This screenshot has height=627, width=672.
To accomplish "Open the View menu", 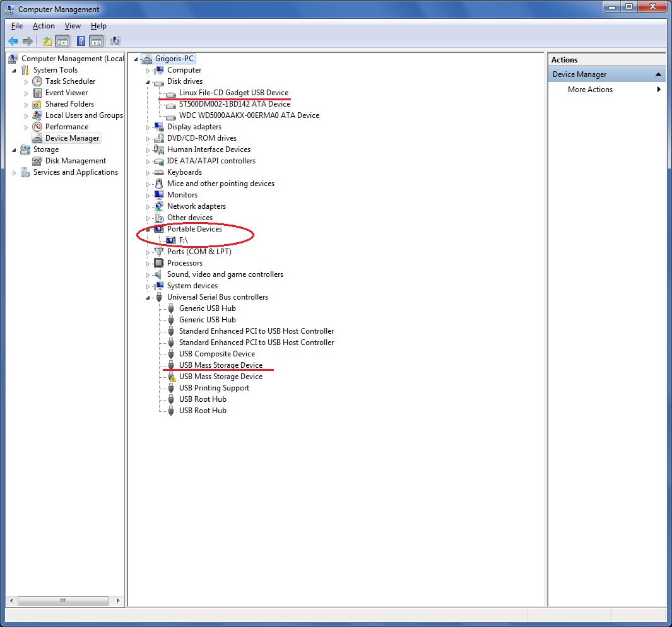I will click(x=73, y=26).
